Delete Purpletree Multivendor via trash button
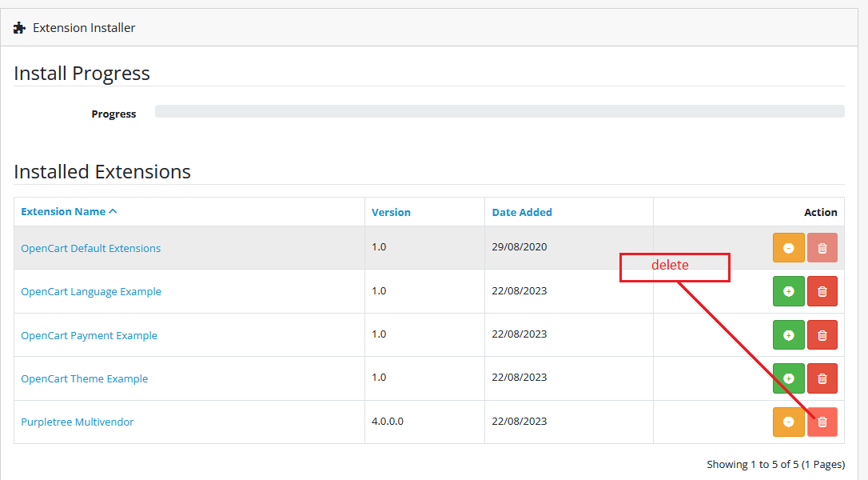 pos(822,422)
